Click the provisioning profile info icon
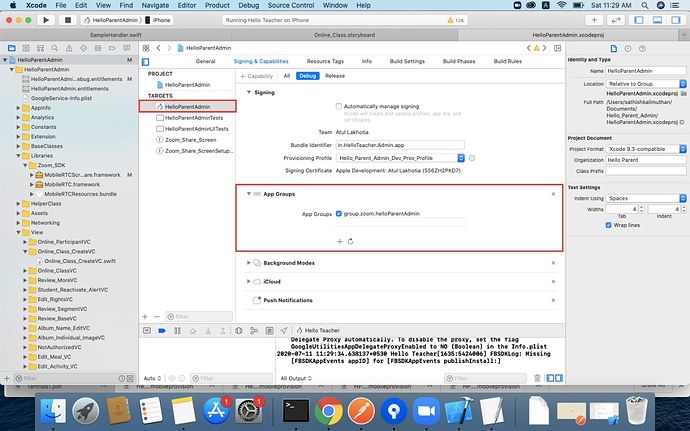 click(472, 158)
